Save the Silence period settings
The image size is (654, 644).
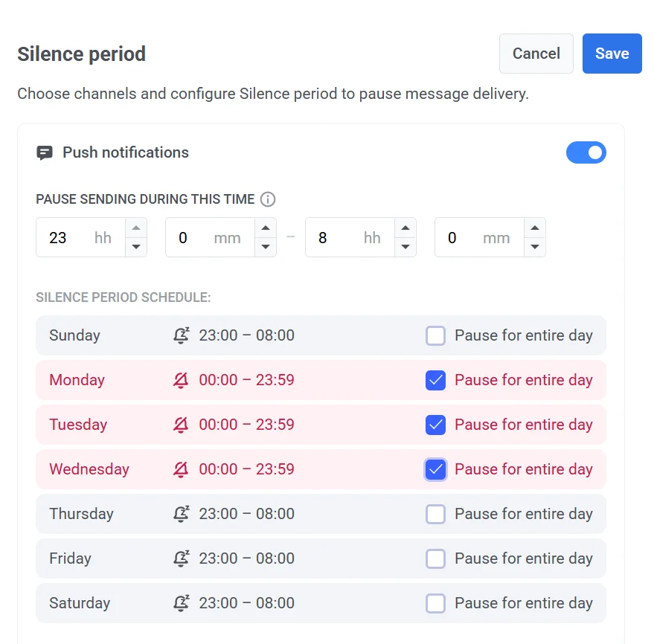[x=612, y=54]
